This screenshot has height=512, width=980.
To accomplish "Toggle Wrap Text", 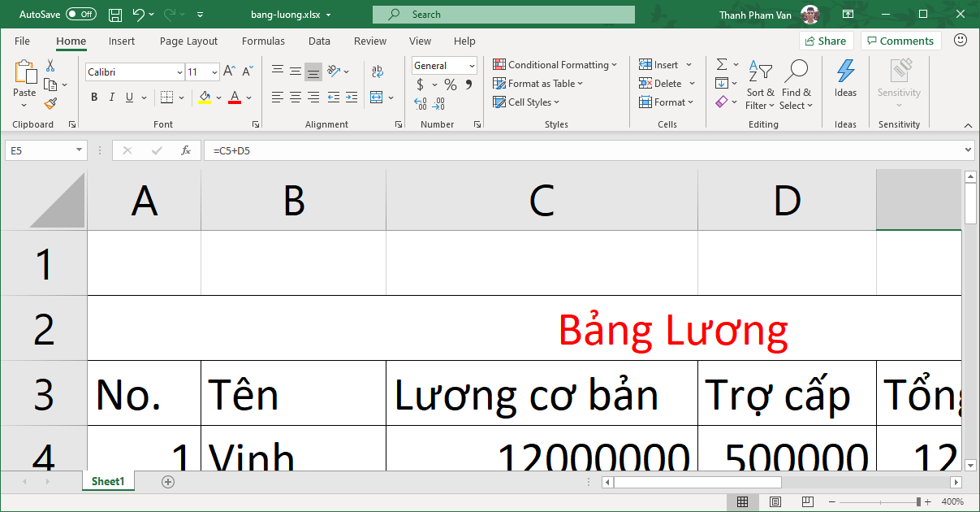I will 378,72.
